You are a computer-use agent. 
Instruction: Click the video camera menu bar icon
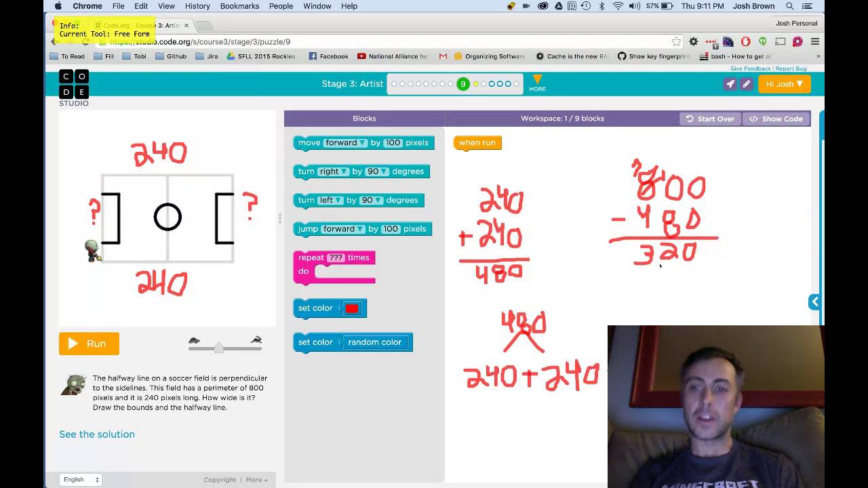pos(526,6)
